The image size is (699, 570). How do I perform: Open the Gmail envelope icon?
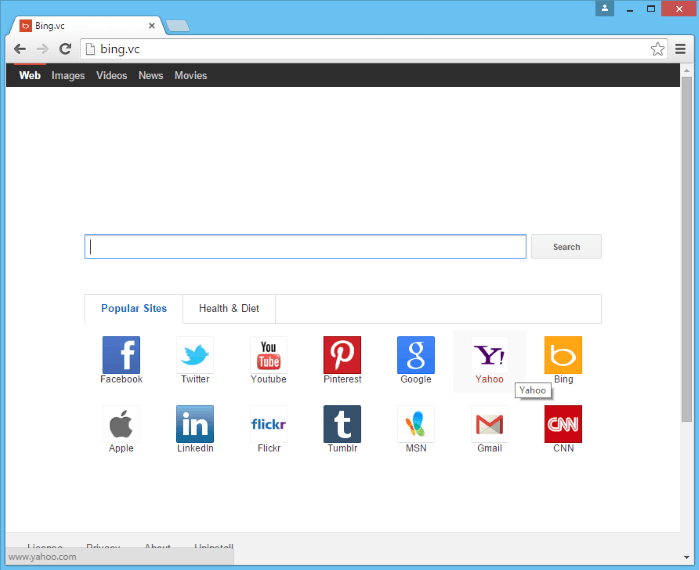click(x=489, y=424)
